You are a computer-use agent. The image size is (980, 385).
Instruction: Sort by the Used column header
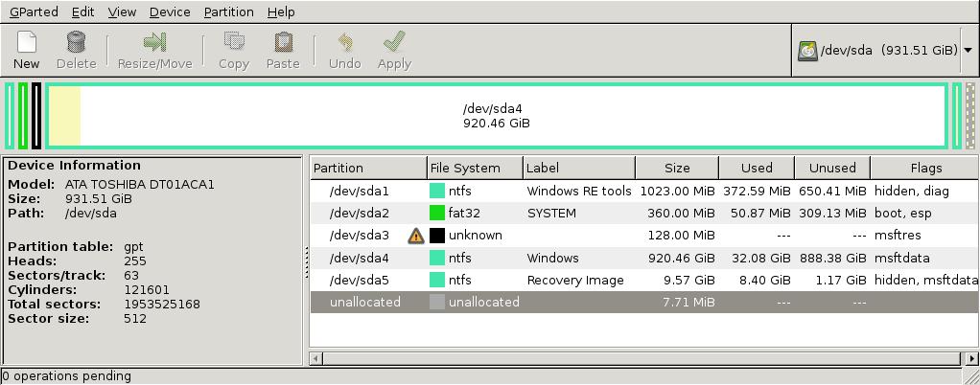click(x=757, y=168)
